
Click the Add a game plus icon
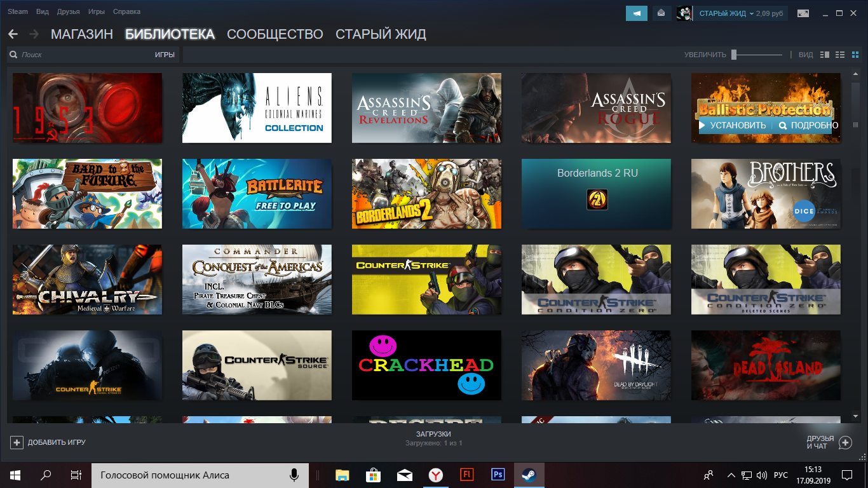coord(17,442)
